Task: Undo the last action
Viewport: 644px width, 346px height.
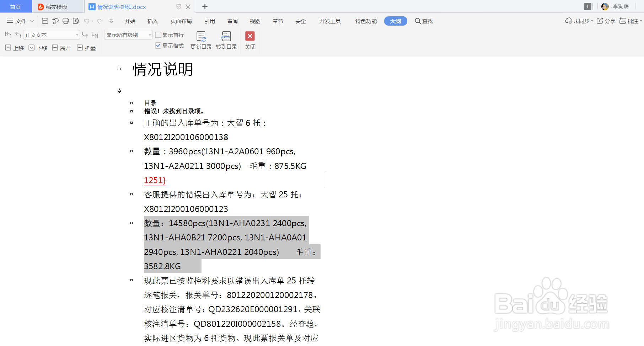Action: (x=86, y=21)
